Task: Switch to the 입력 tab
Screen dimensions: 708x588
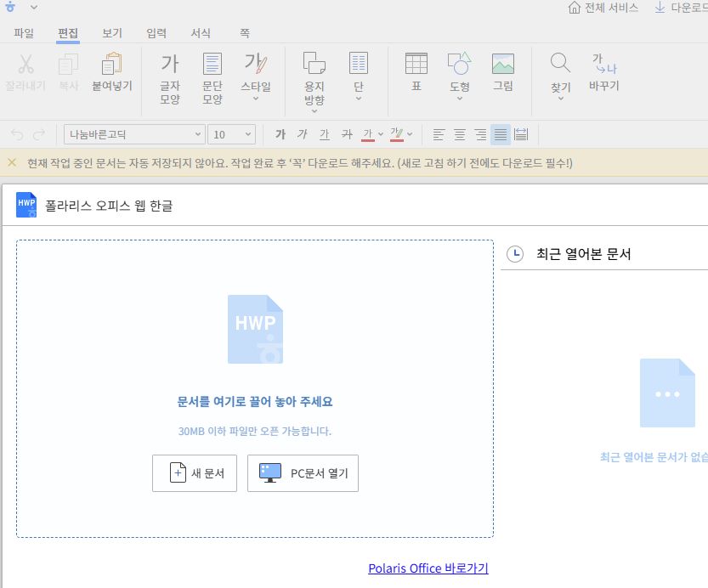Action: point(156,33)
